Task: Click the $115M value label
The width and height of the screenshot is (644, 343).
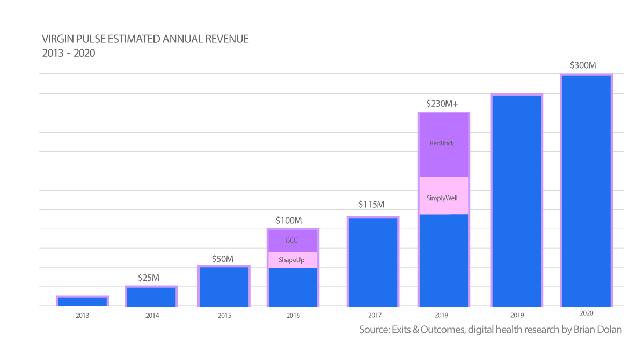Action: [372, 205]
